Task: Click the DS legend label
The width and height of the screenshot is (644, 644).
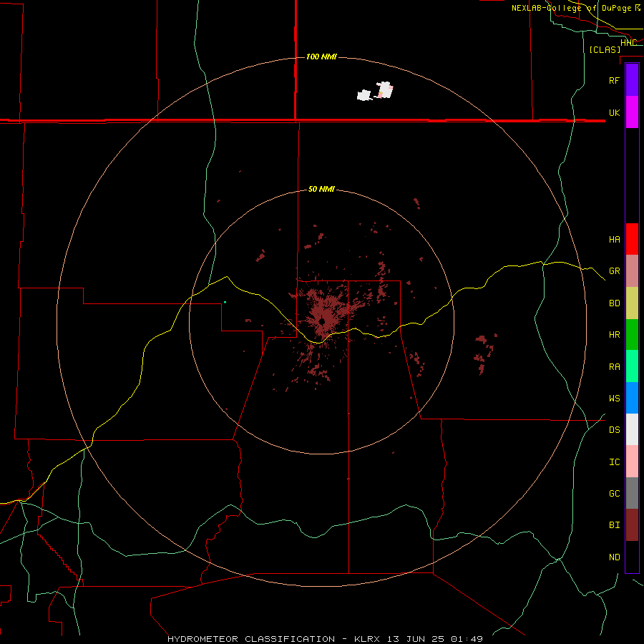Action: coord(614,430)
